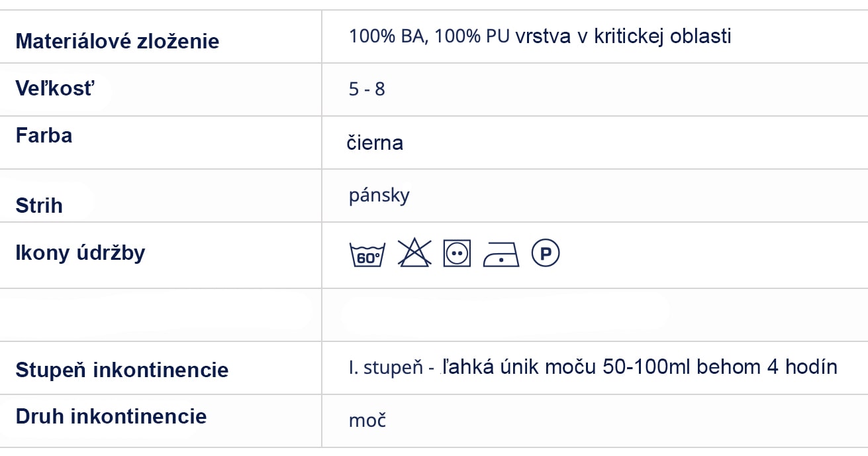Screen dimensions: 868x456
Task: Click the Stupeň inkontinencie label
Action: click(x=122, y=370)
